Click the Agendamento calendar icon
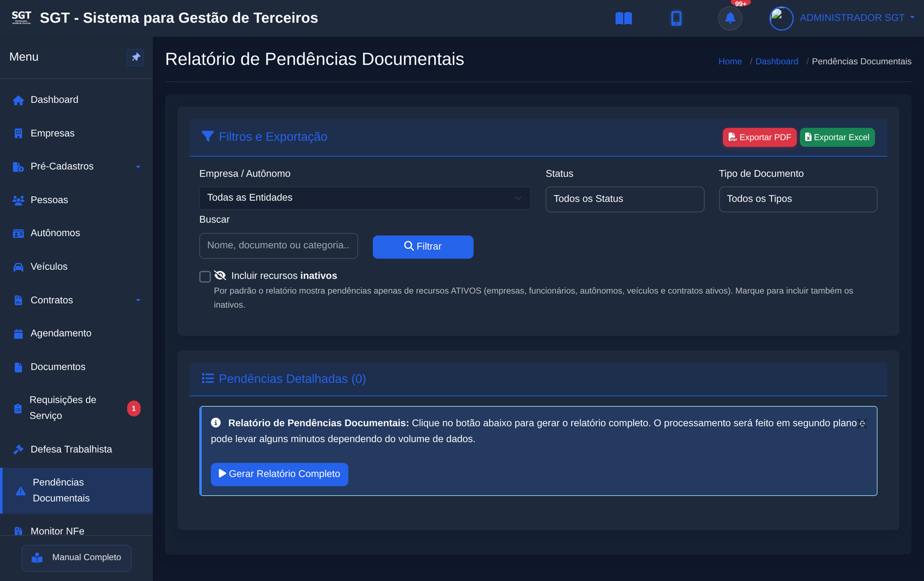This screenshot has height=581, width=924. [18, 334]
